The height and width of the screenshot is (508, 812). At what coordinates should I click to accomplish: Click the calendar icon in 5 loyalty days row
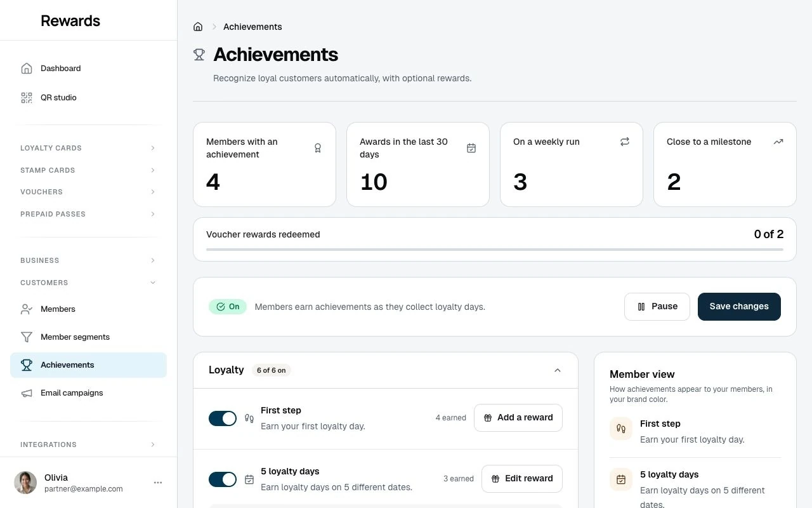coord(249,479)
